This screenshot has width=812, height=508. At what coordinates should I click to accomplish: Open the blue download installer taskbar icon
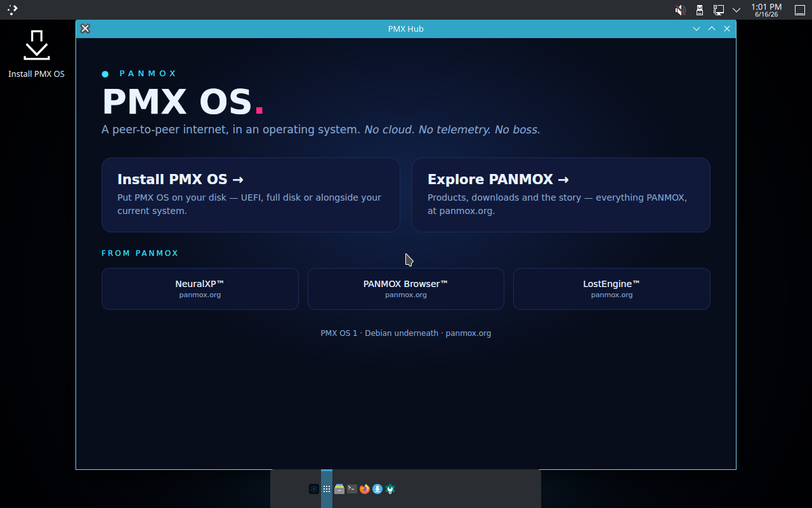pos(377,489)
